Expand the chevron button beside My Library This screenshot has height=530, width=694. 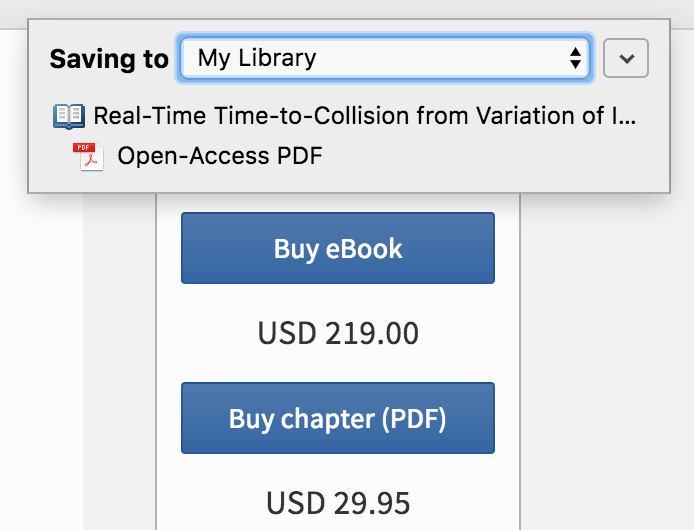click(626, 58)
